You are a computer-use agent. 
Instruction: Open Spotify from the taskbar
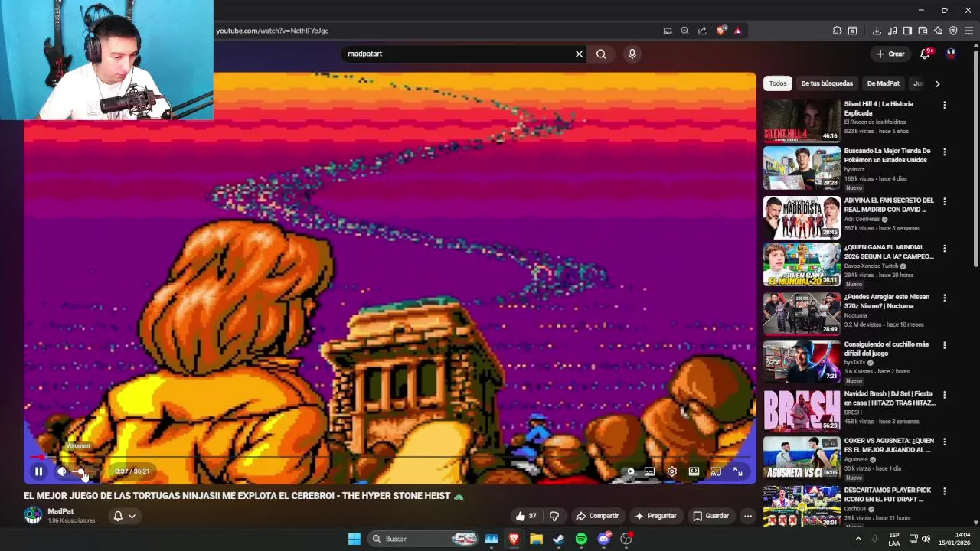pyautogui.click(x=581, y=539)
